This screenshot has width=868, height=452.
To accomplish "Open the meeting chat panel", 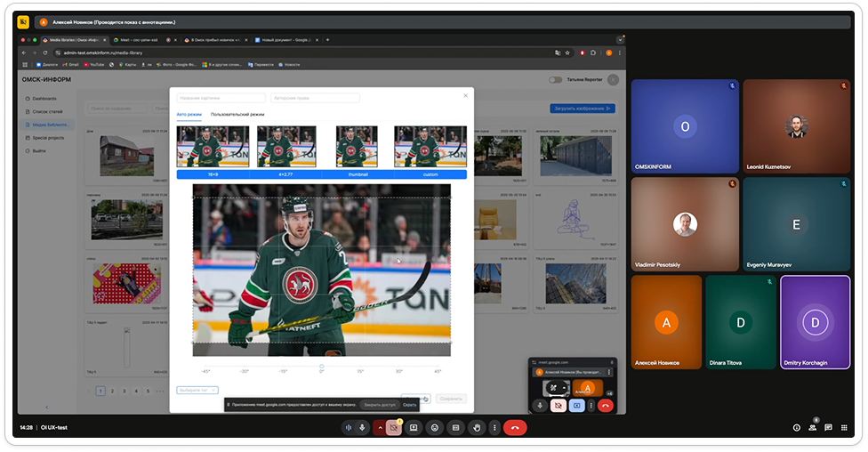I will (828, 428).
